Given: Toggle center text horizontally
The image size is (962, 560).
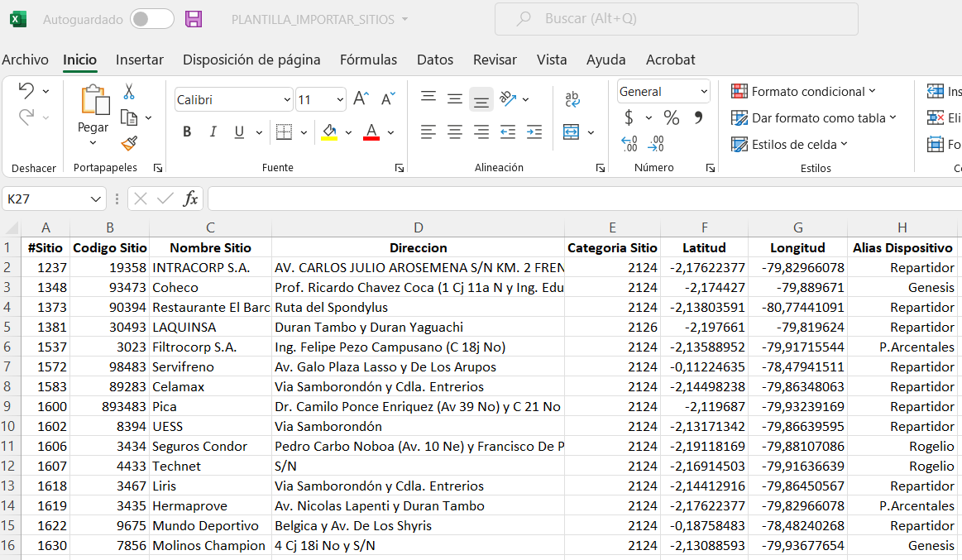Looking at the screenshot, I should (455, 132).
